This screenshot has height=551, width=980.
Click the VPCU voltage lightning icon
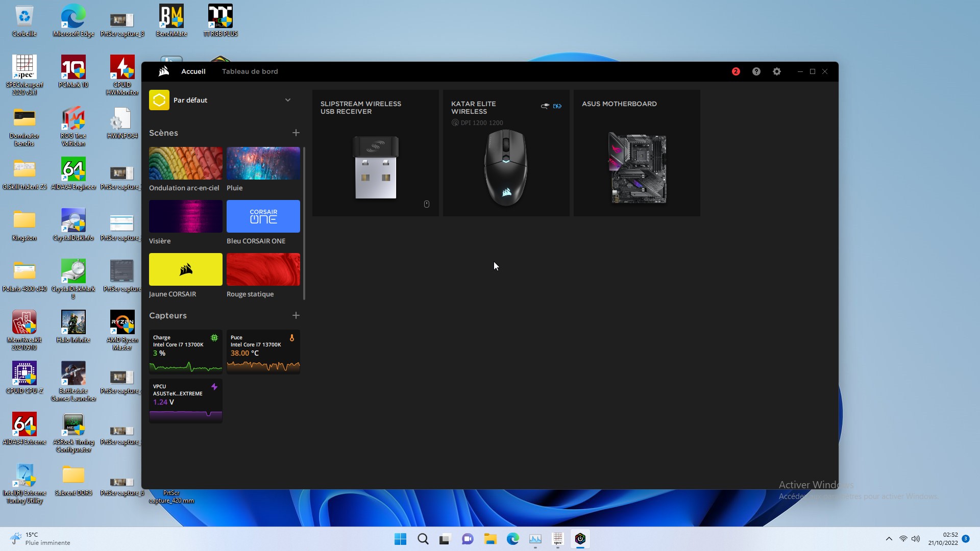click(214, 387)
